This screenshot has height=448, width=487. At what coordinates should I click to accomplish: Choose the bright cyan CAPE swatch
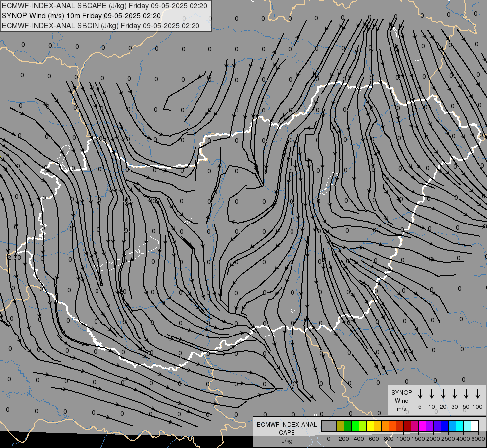click(x=460, y=426)
